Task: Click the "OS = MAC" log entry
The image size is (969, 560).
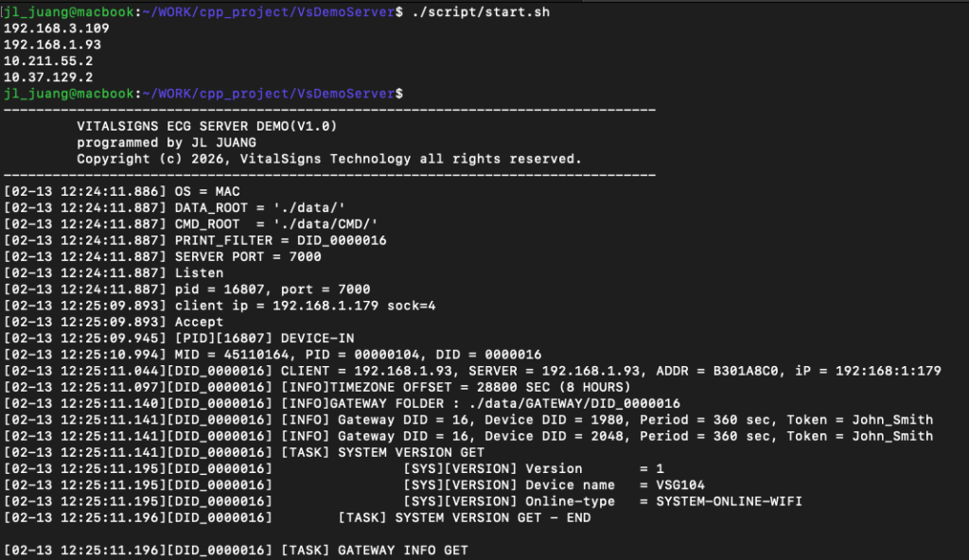Action: tap(207, 191)
